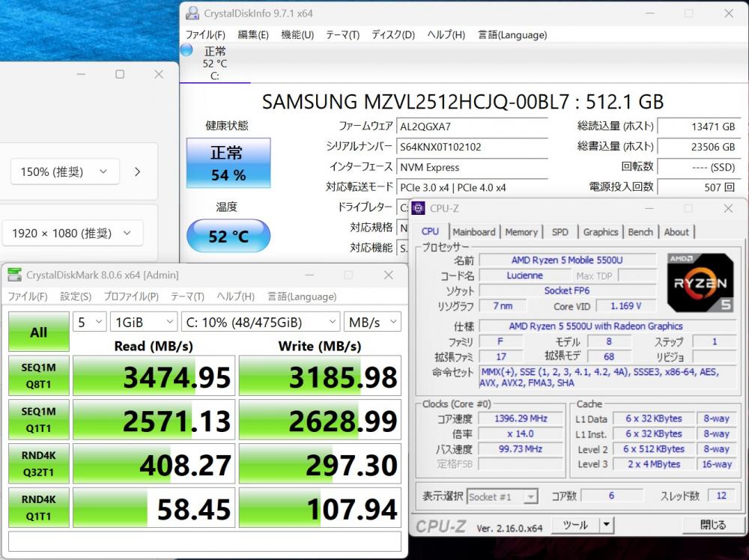Open the unit dropdown showing MB/s
Screen dimensions: 749x560
point(372,322)
